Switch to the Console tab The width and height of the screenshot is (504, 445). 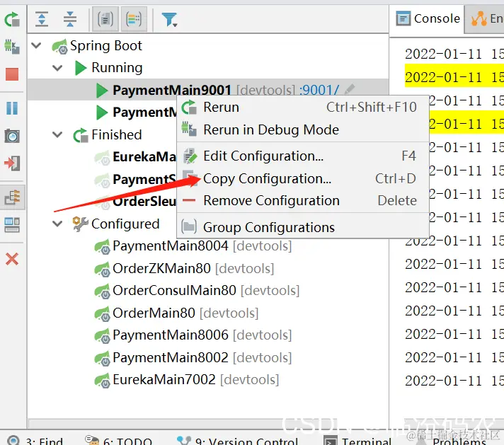(428, 18)
